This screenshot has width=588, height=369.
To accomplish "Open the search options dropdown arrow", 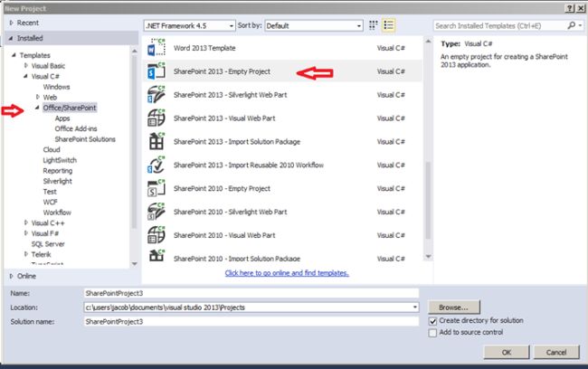I will 581,25.
